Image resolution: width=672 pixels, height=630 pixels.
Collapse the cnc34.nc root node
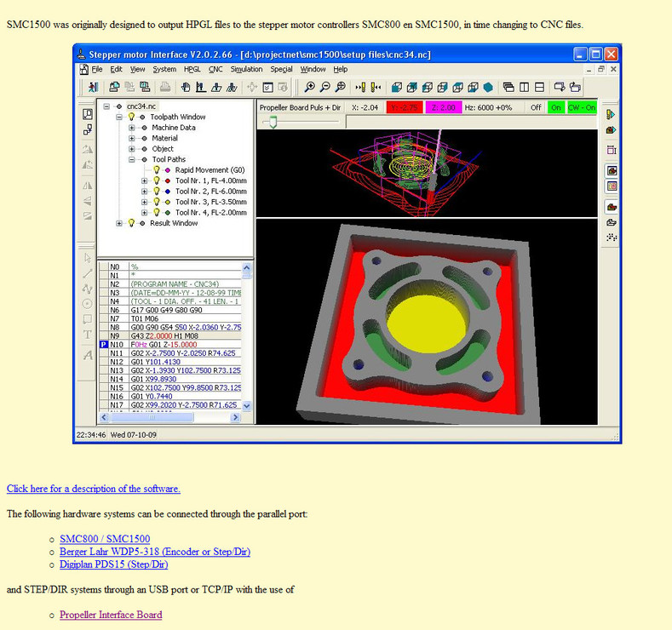(x=106, y=106)
